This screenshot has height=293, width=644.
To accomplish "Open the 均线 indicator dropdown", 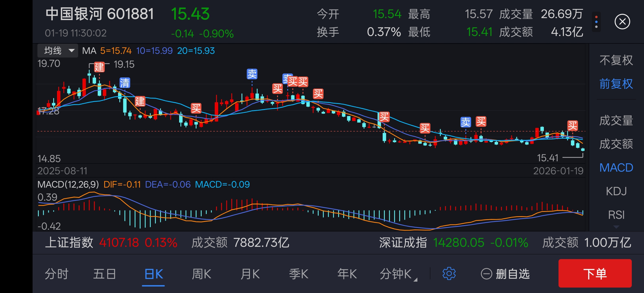I will (x=58, y=50).
